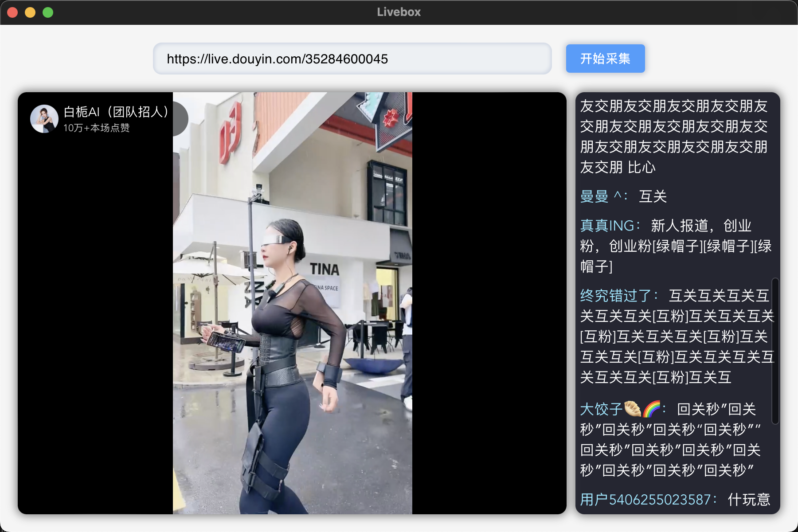Click username 真真ING in the chat panel
This screenshot has width=798, height=532.
coord(607,226)
